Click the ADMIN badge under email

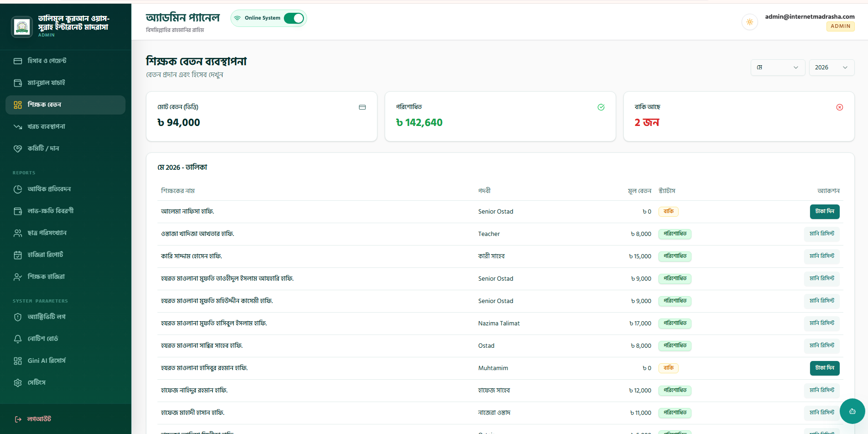pos(840,26)
